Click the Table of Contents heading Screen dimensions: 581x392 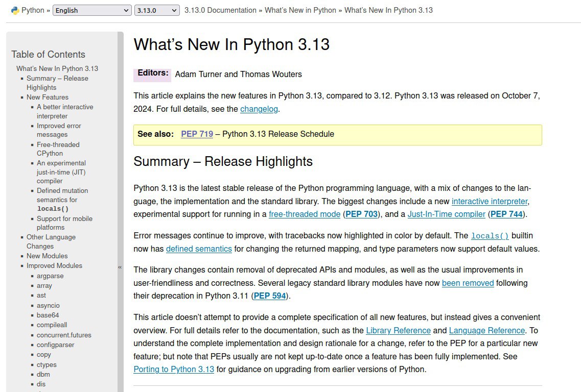coord(48,55)
